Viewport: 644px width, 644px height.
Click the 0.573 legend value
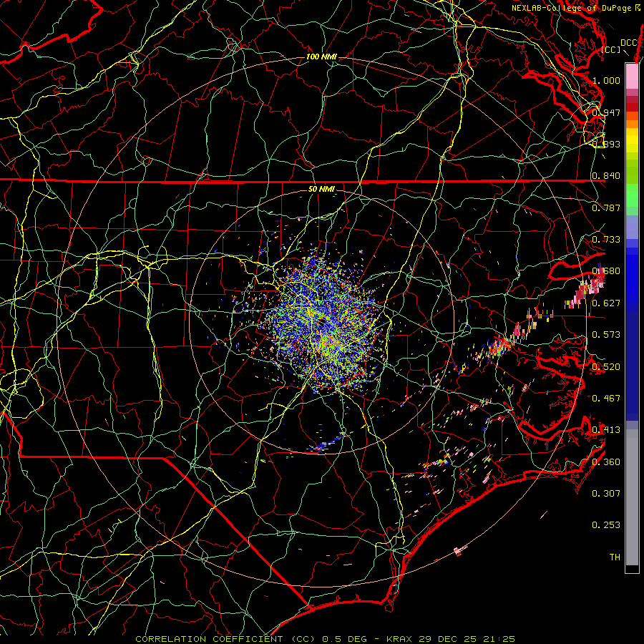[x=606, y=335]
